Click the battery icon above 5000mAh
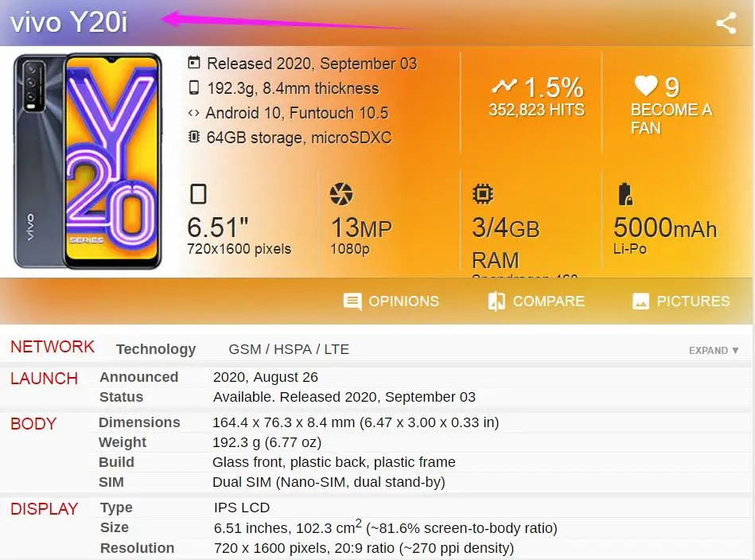 625,194
